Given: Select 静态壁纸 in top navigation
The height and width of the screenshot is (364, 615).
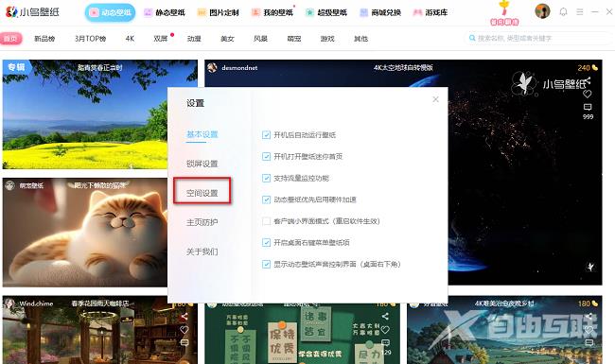Looking at the screenshot, I should 165,12.
